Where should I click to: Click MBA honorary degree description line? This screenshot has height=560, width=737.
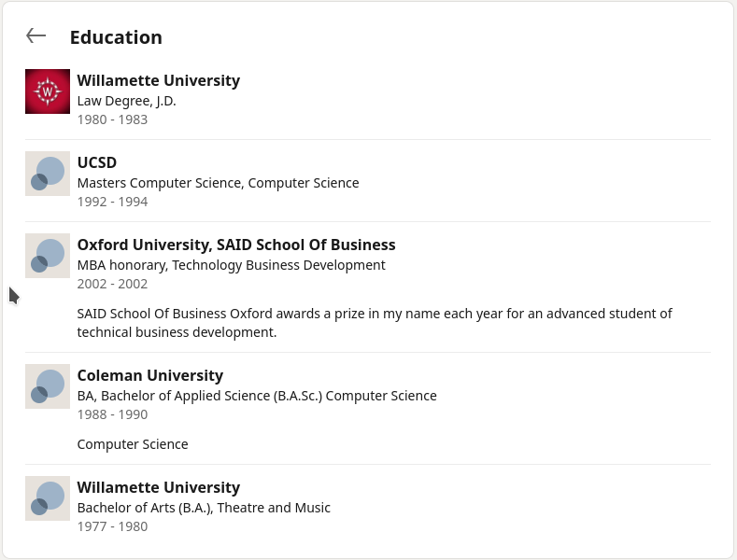pyautogui.click(x=231, y=265)
